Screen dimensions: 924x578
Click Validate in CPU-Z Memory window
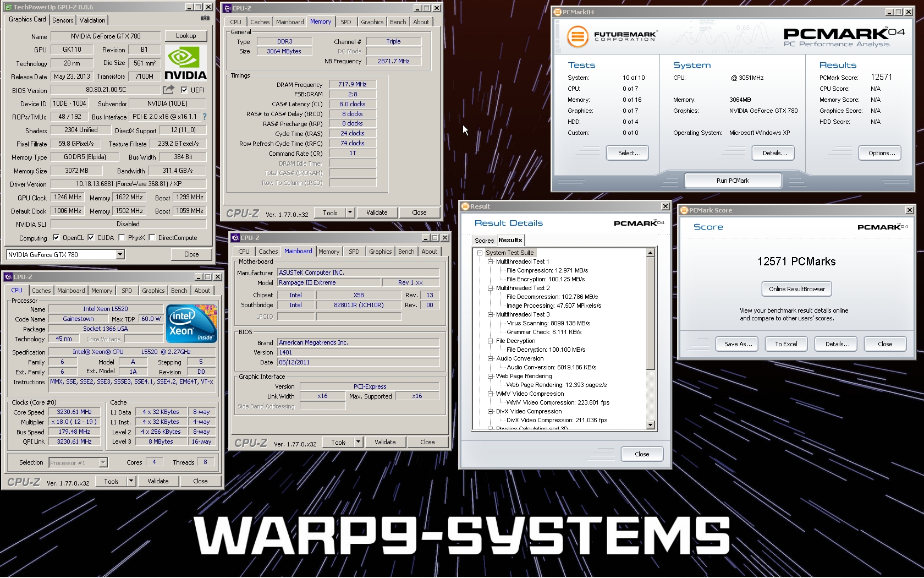377,212
